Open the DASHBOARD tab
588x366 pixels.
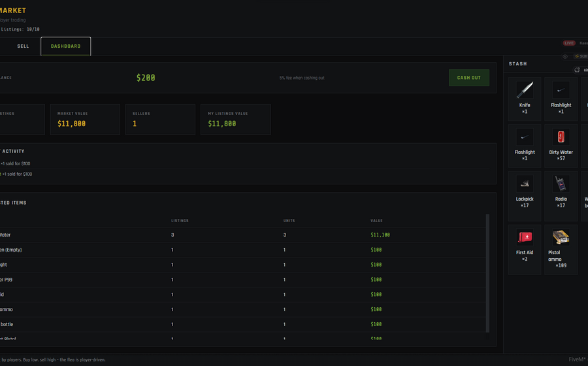coord(65,46)
